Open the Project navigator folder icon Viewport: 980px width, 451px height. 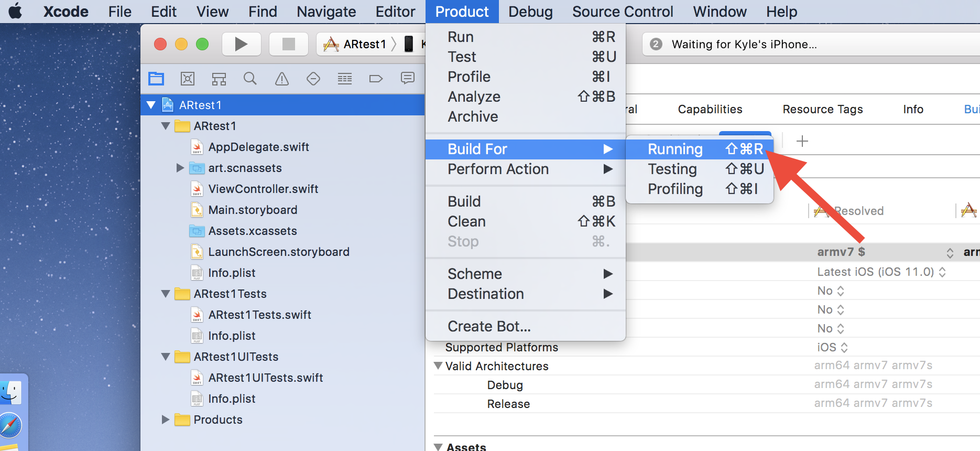point(156,79)
